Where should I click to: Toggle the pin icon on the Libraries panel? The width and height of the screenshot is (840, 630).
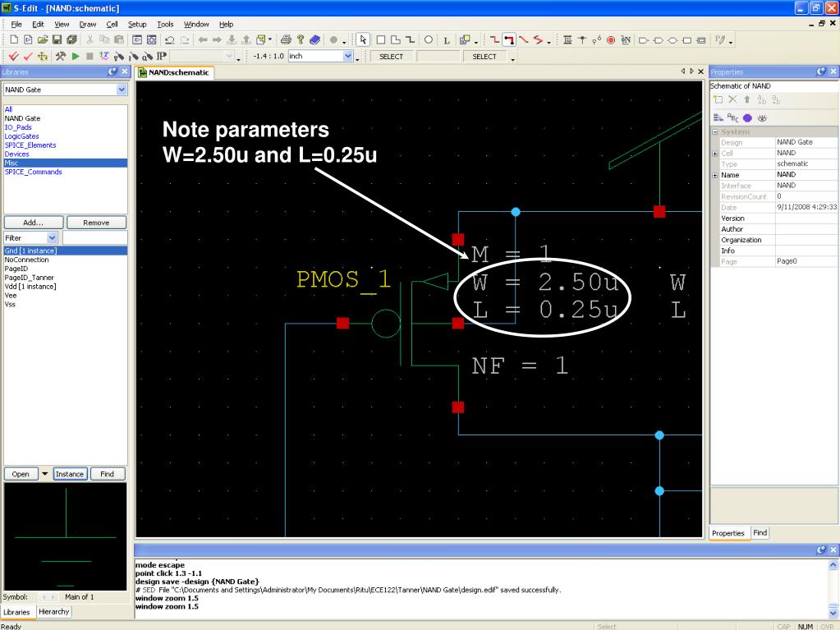point(112,71)
